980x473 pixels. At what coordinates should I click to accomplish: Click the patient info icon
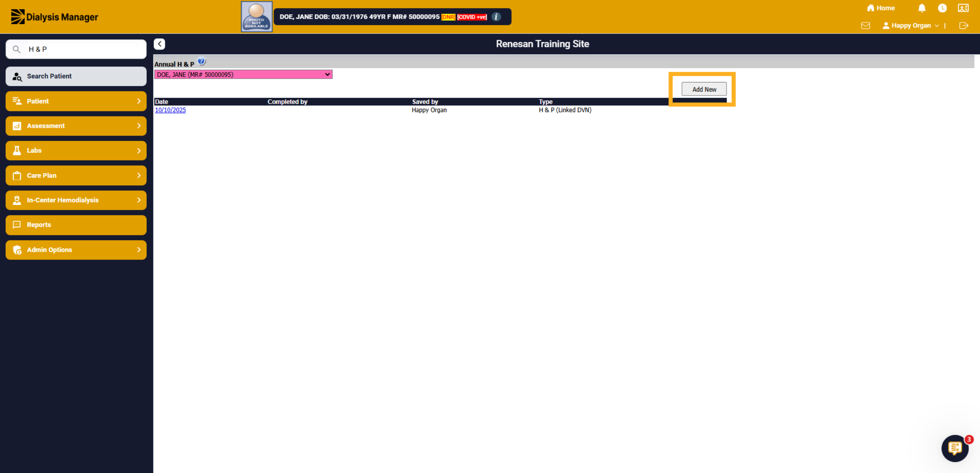[x=496, y=17]
